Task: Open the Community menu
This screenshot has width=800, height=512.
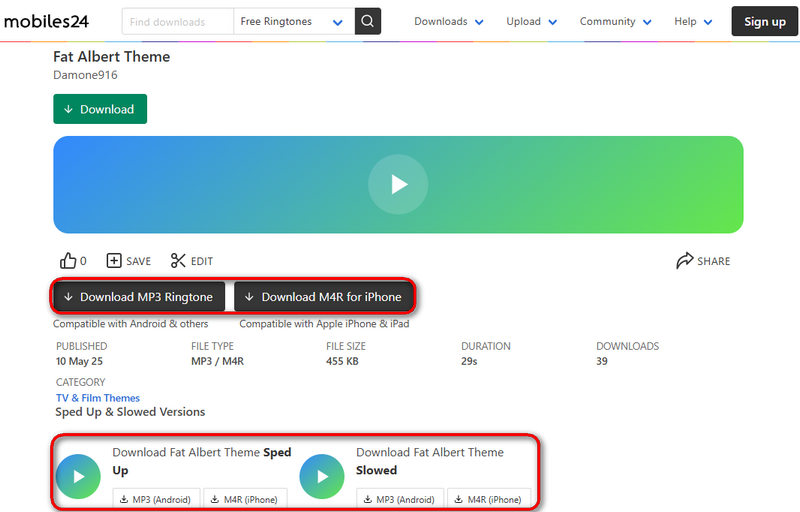Action: (615, 21)
